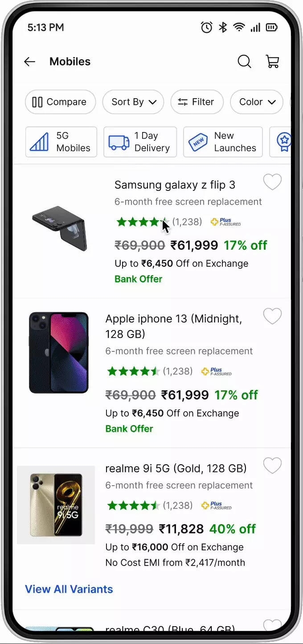Expand the Color dropdown
Viewport: 303px width, 644px height.
click(x=257, y=102)
